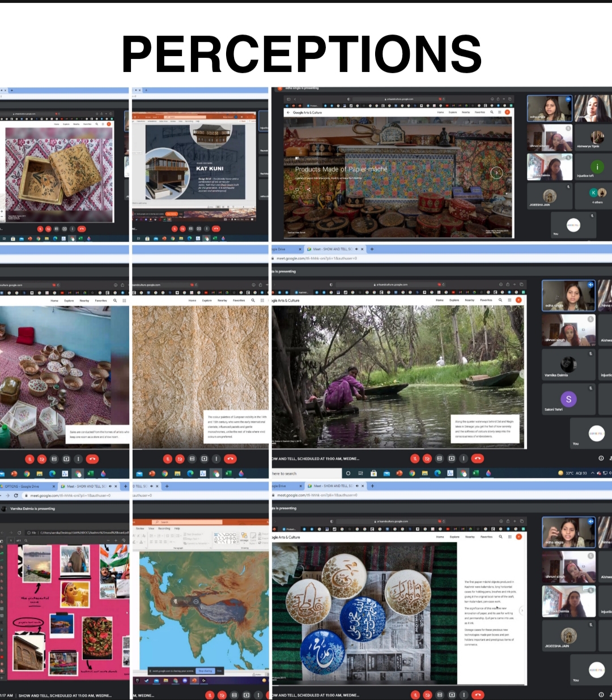This screenshot has height=700, width=612.
Task: Advance with circled arrow on the papier-mâché products photo
Action: (x=496, y=173)
